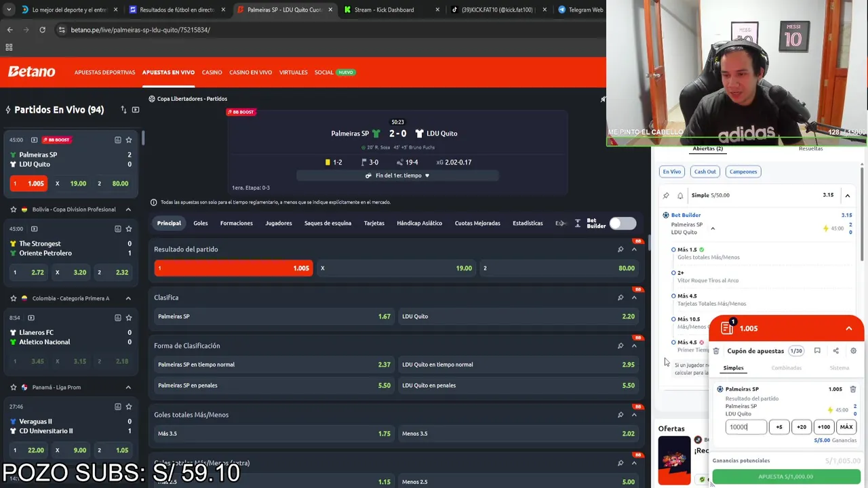Clear betslip using trash icon beside Cupón de apuestas
868x488 pixels.
pyautogui.click(x=715, y=351)
